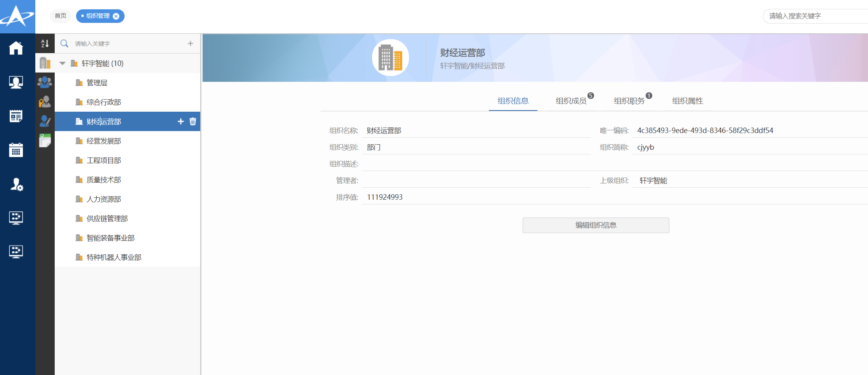Click the unique code 4c385493-9ede-493d-8346-58f29c3ddf54
The width and height of the screenshot is (868, 375).
click(x=705, y=131)
